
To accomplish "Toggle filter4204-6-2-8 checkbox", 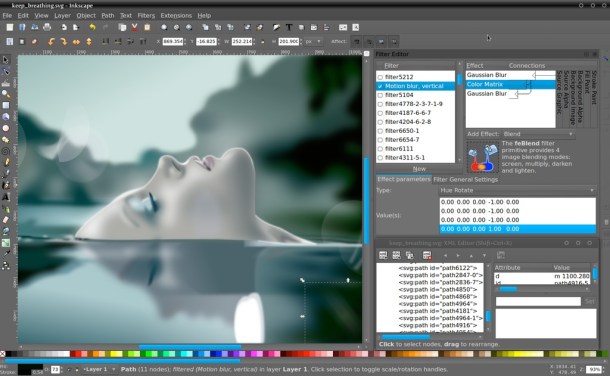I will [380, 122].
